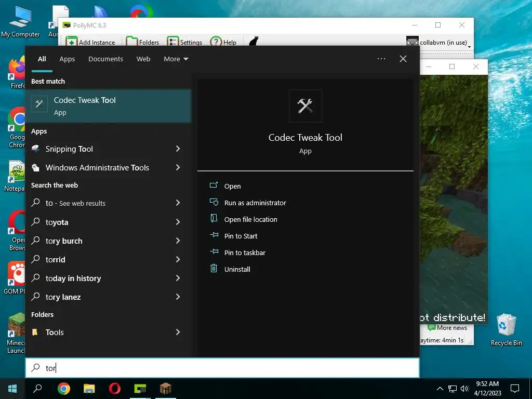Screen dimensions: 532x399
Task: Expand 'to - See web results' chevron
Action: tap(178, 203)
